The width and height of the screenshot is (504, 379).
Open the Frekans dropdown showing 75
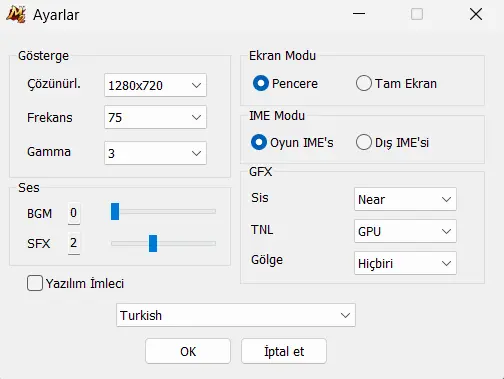click(155, 117)
